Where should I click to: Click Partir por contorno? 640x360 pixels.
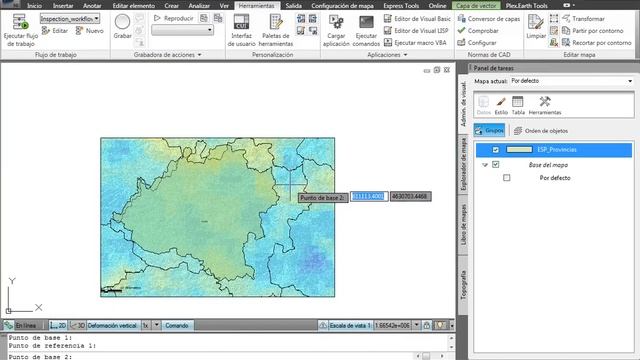coord(592,31)
